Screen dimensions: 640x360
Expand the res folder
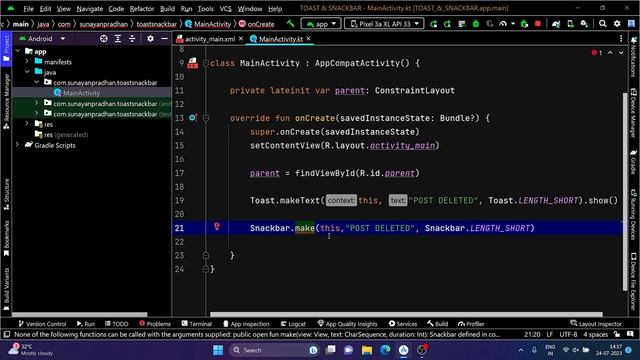point(27,124)
